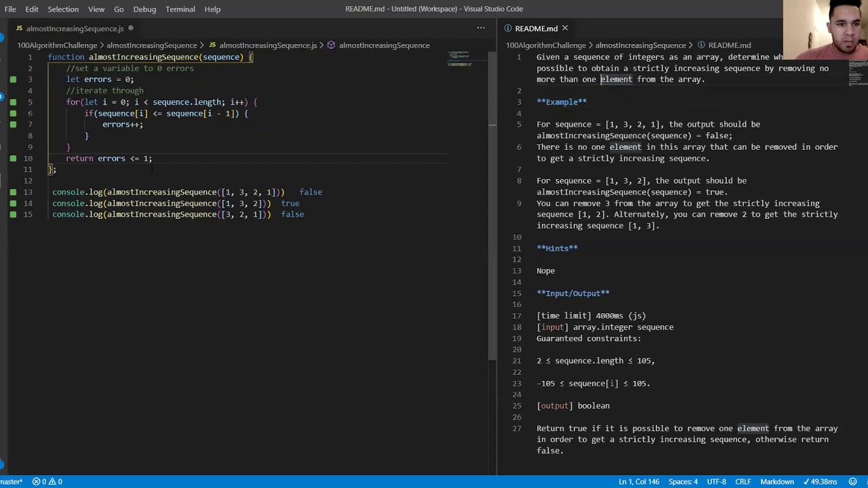Open the CRLF end-of-line selector

743,482
